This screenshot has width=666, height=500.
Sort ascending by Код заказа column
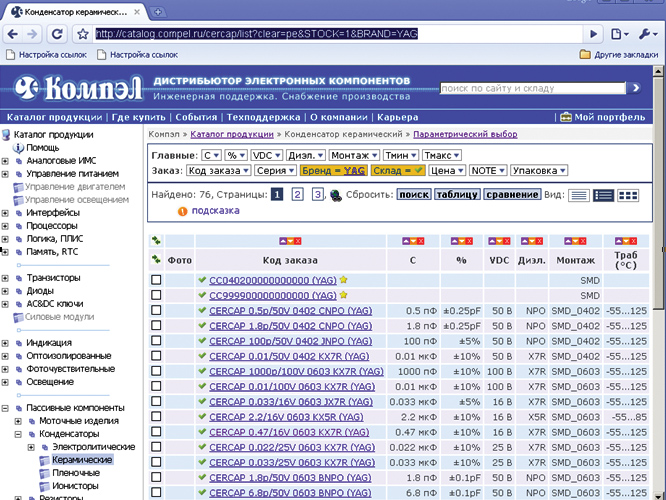pos(283,241)
